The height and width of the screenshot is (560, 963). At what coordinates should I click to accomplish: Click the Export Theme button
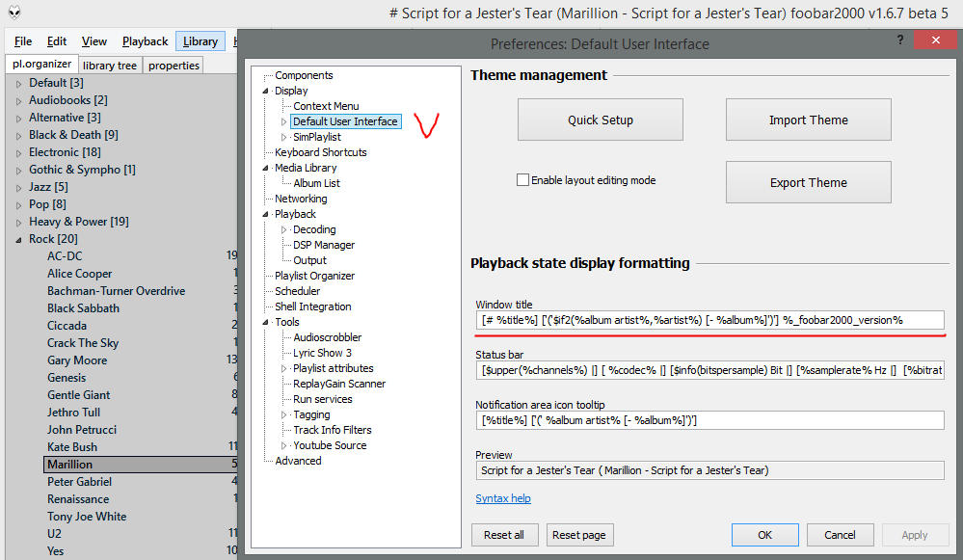[x=808, y=182]
